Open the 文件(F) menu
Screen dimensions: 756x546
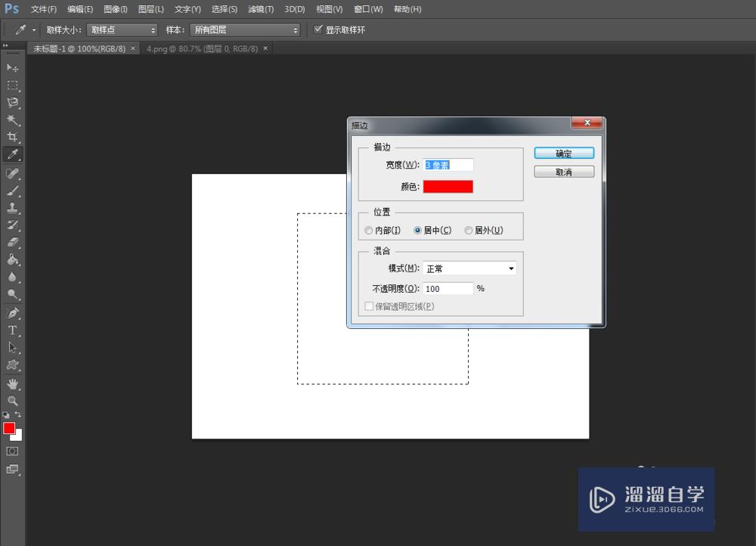44,9
